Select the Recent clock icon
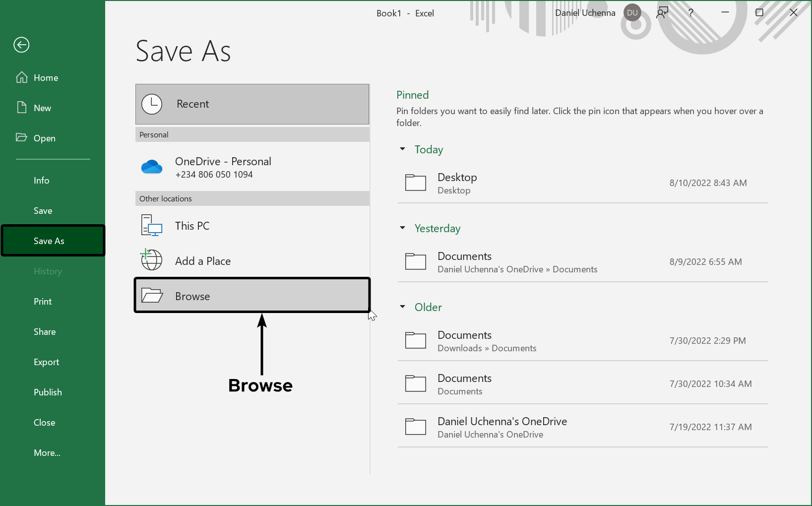The image size is (812, 506). tap(152, 104)
